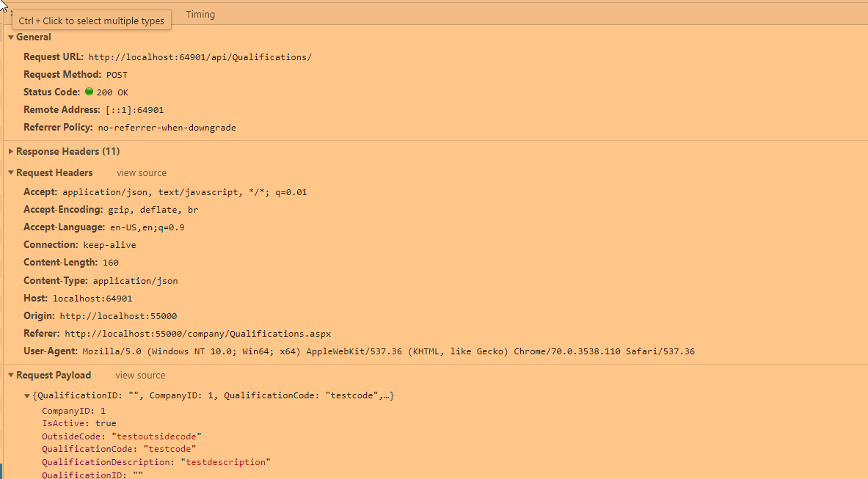
Task: Click the green status code indicator dot
Action: pyautogui.click(x=90, y=92)
